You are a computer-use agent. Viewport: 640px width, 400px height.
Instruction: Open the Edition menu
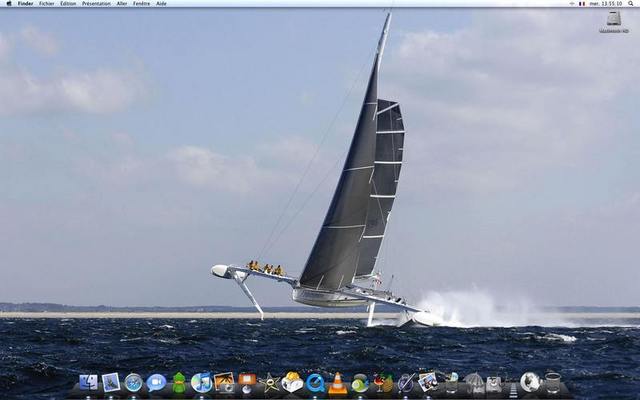point(68,4)
